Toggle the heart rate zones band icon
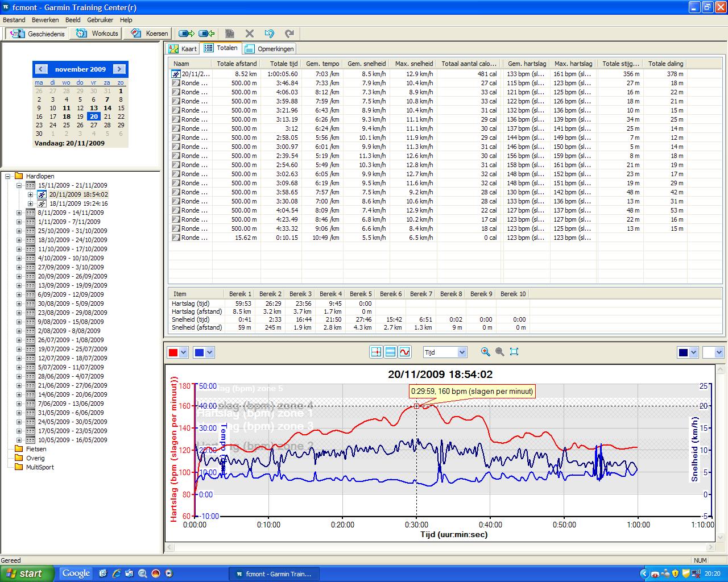728x582 pixels. (x=390, y=352)
